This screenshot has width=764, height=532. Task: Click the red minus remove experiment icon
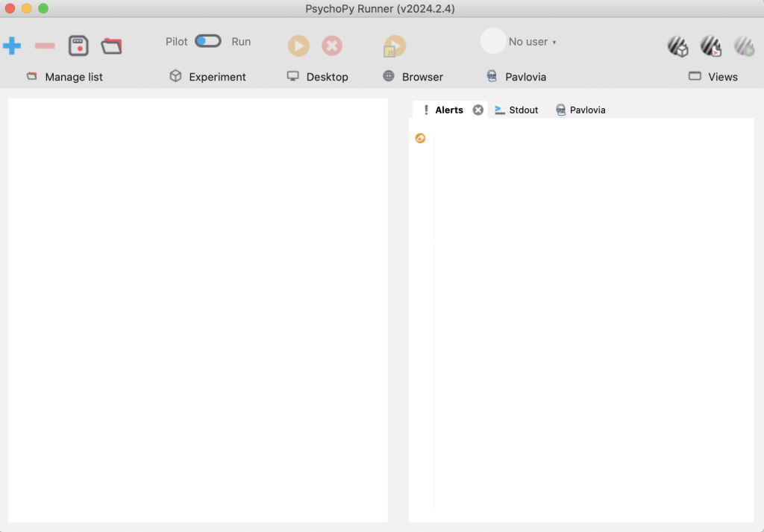(45, 46)
